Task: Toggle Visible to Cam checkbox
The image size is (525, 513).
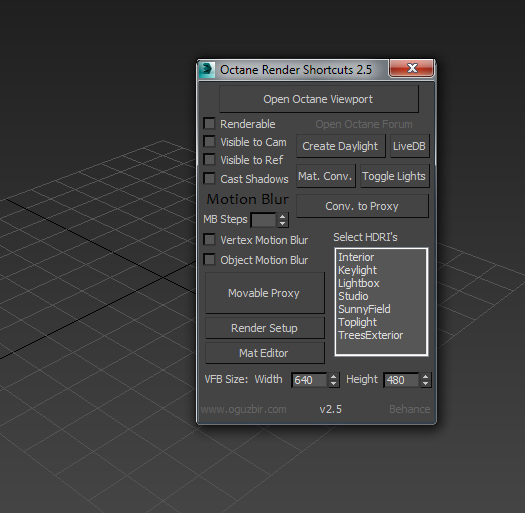Action: pos(210,142)
